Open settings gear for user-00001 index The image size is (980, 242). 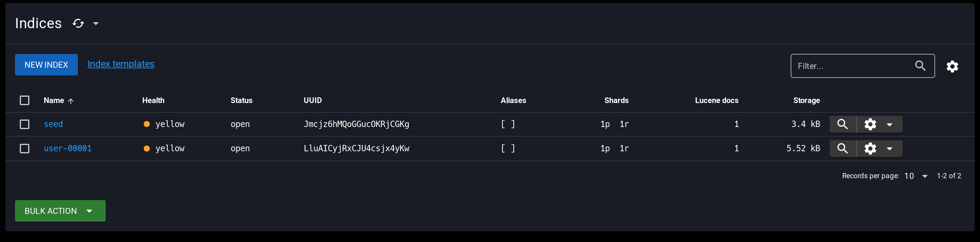tap(870, 149)
